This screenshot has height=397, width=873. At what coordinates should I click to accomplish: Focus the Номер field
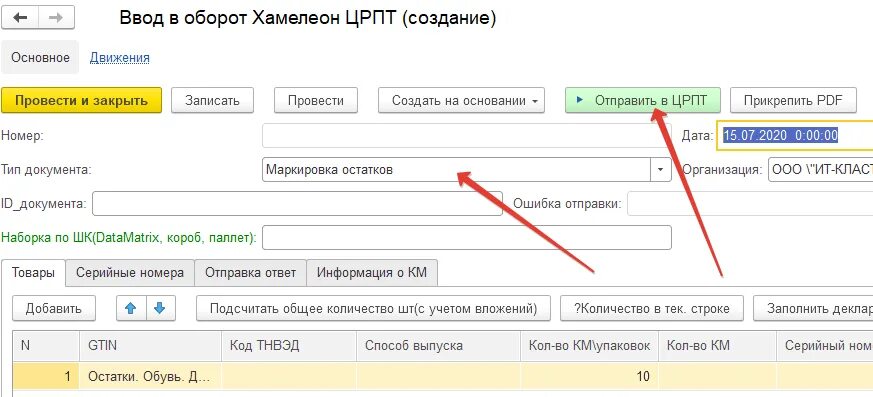(467, 135)
